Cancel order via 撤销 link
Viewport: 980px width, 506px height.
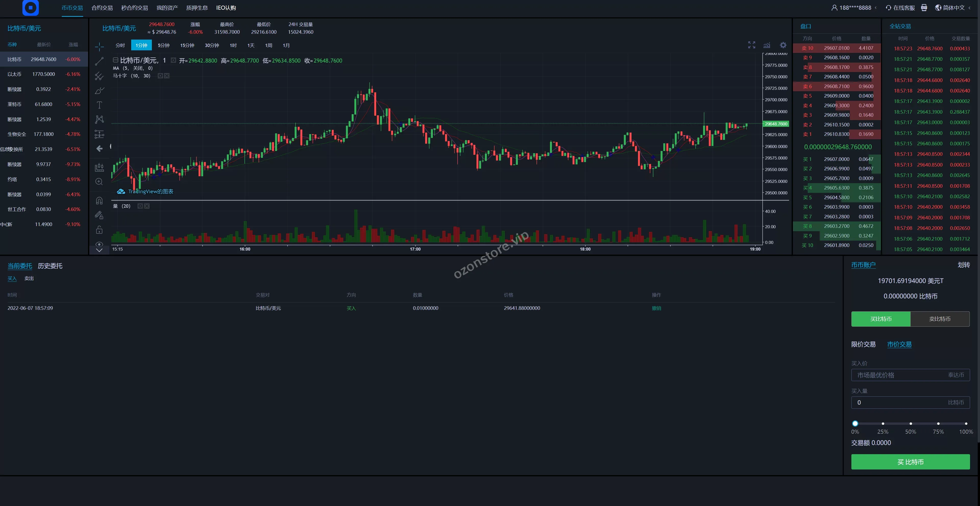coord(656,308)
